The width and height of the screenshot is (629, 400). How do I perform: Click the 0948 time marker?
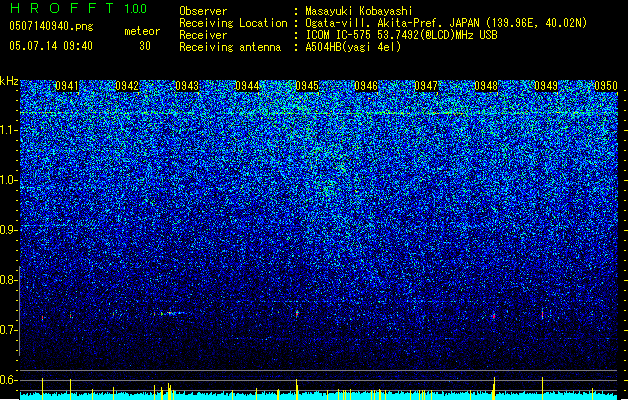tap(486, 86)
